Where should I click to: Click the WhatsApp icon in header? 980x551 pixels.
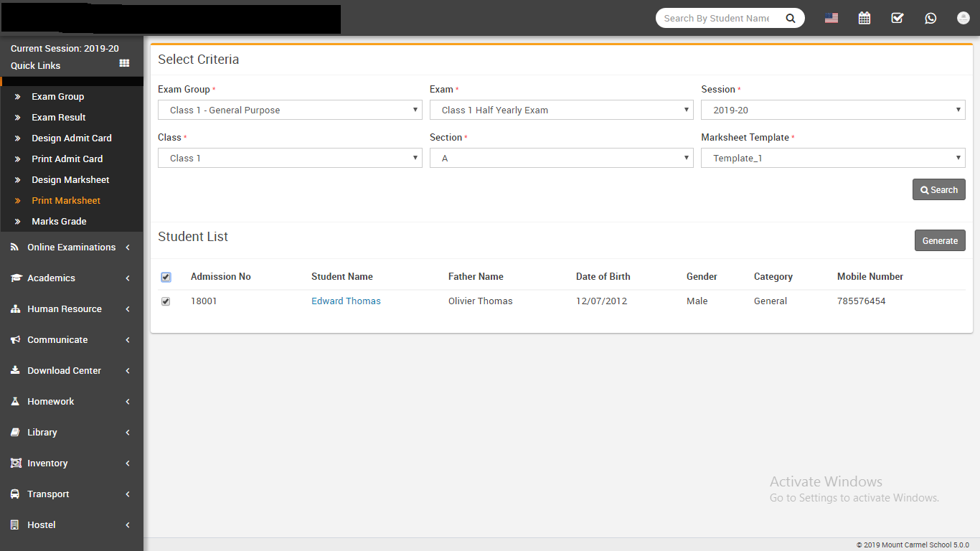coord(930,18)
